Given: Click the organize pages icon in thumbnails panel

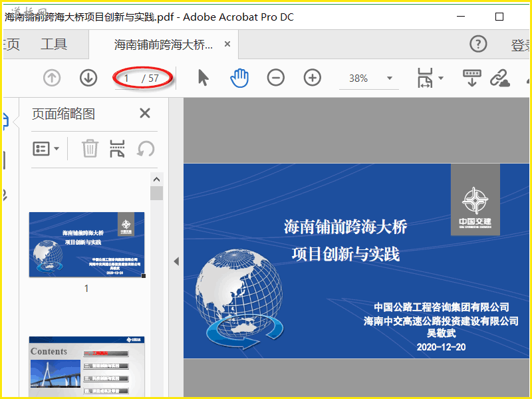Looking at the screenshot, I should tap(117, 148).
